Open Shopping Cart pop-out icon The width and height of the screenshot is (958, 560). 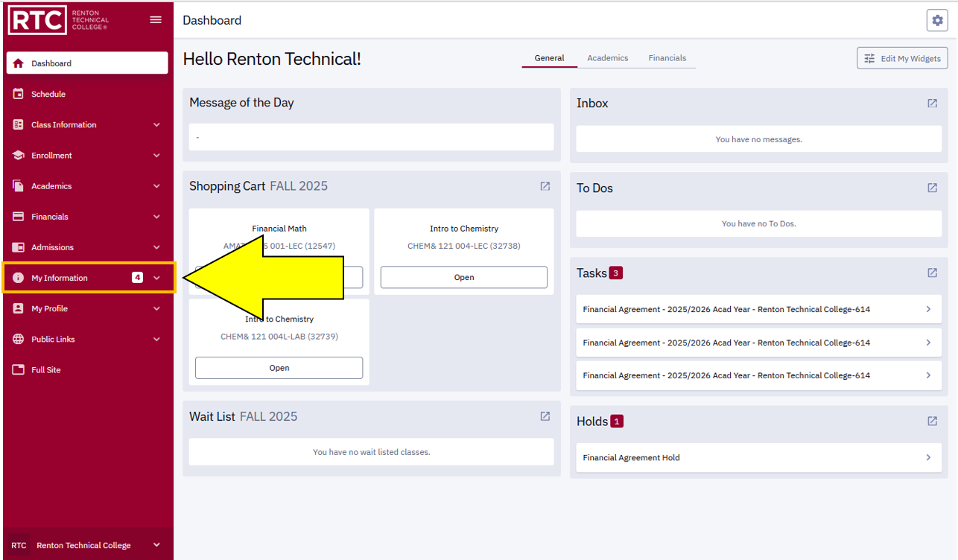pos(545,186)
